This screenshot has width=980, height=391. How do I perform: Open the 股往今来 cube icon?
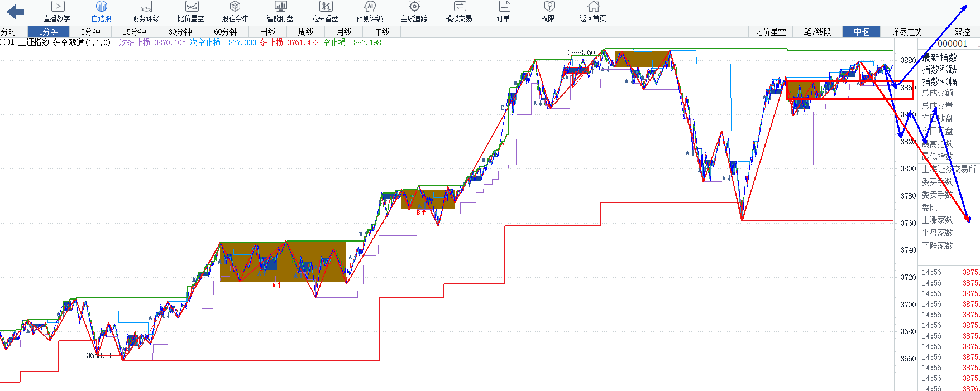click(x=235, y=12)
